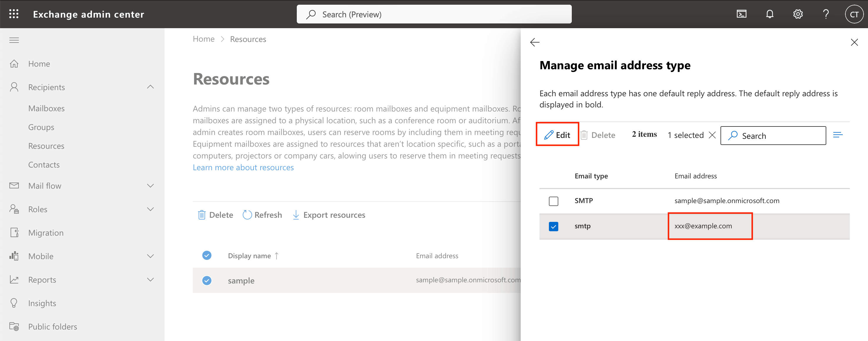View notifications via the bell icon
The width and height of the screenshot is (868, 341).
click(x=770, y=14)
